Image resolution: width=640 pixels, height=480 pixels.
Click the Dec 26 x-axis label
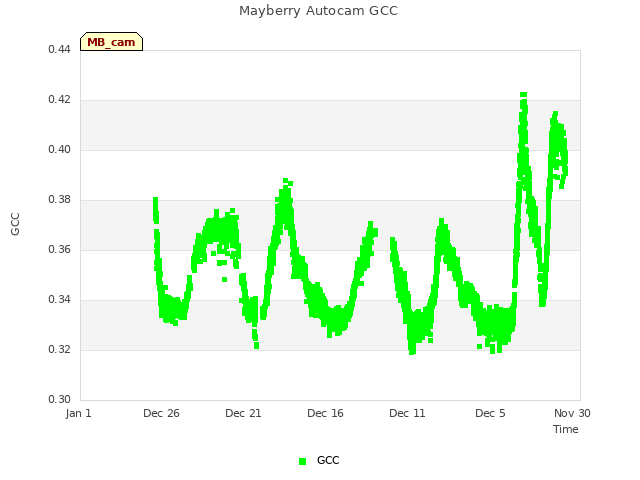coord(161,413)
